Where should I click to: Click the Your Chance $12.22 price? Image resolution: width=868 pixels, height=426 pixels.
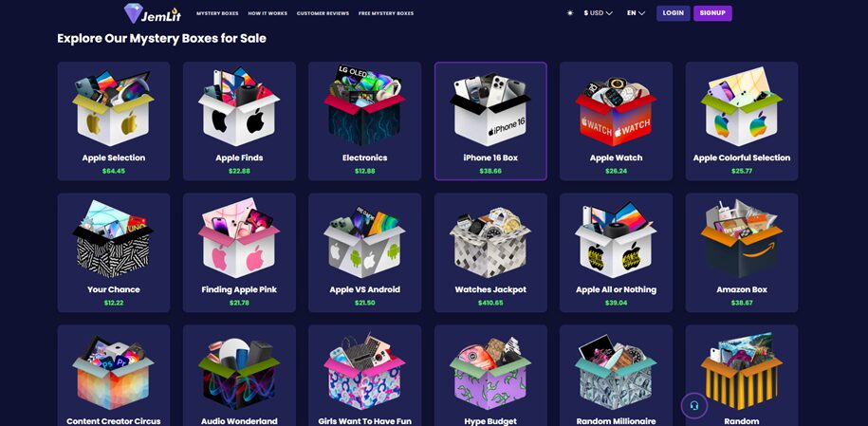click(x=114, y=303)
